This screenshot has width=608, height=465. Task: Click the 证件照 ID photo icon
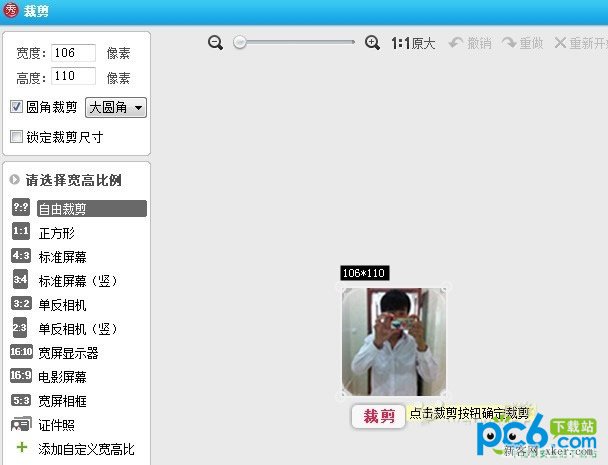(21, 424)
